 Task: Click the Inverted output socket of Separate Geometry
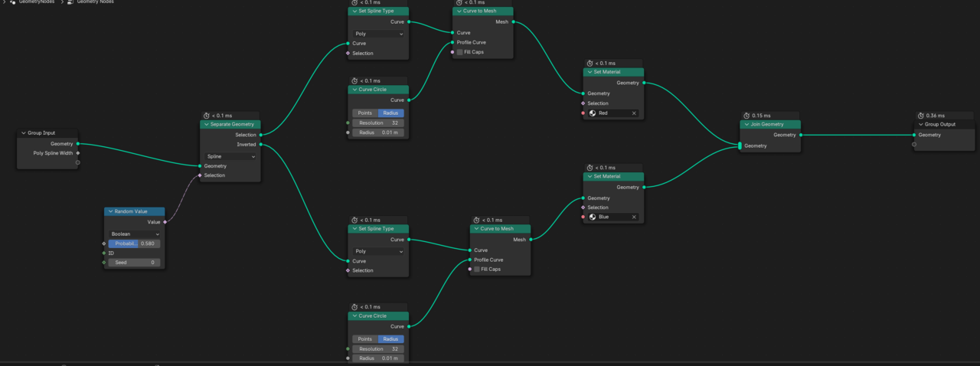[260, 144]
